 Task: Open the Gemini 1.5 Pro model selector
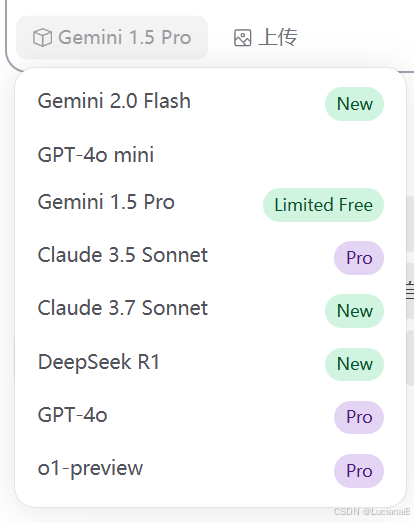pyautogui.click(x=112, y=37)
